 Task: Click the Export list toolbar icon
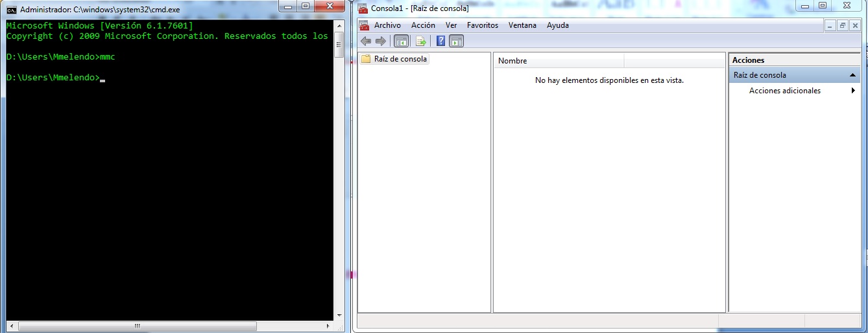click(421, 41)
